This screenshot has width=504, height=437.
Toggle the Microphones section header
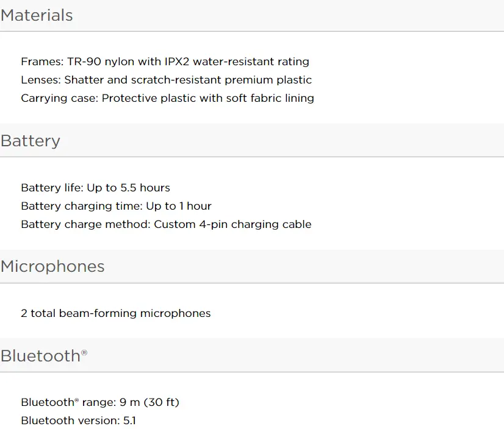click(52, 266)
